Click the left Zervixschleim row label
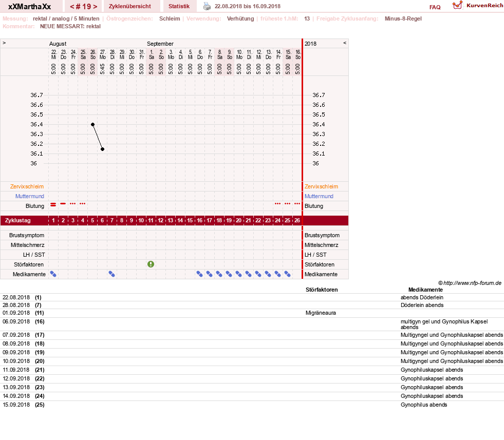Screen dimensions: 504x440 coord(27,186)
